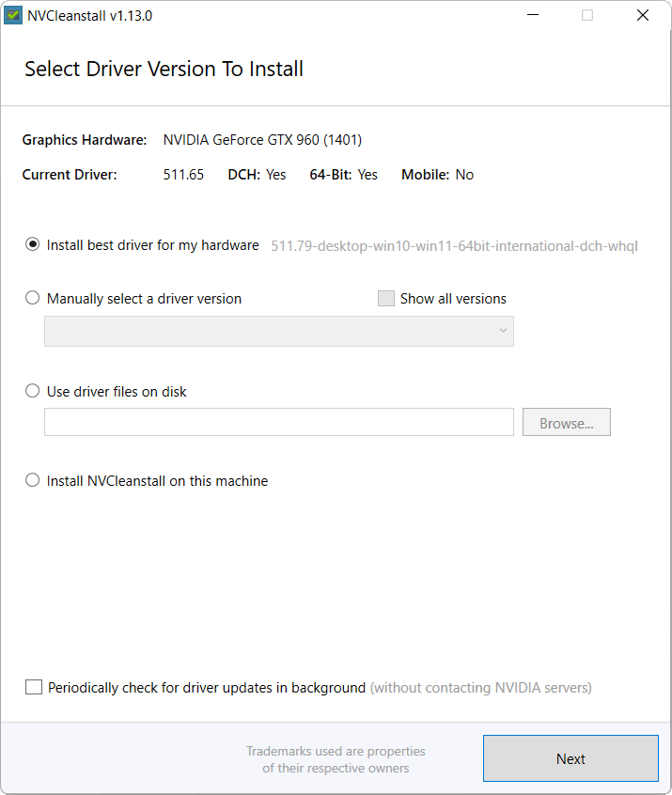Pick Install NVCleanstall on this machine
Screen dimensions: 672x795
coord(33,480)
